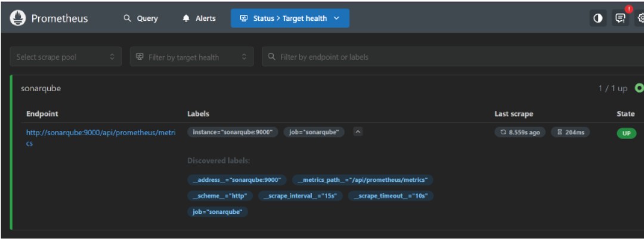
Task: Open the settings gear icon
Action: [640, 18]
